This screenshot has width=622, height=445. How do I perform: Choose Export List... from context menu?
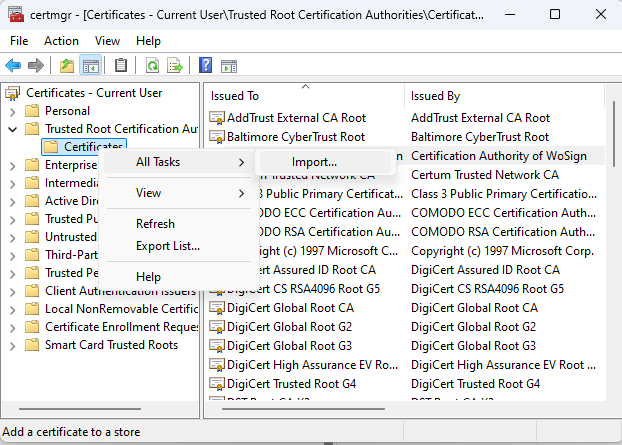tap(168, 245)
